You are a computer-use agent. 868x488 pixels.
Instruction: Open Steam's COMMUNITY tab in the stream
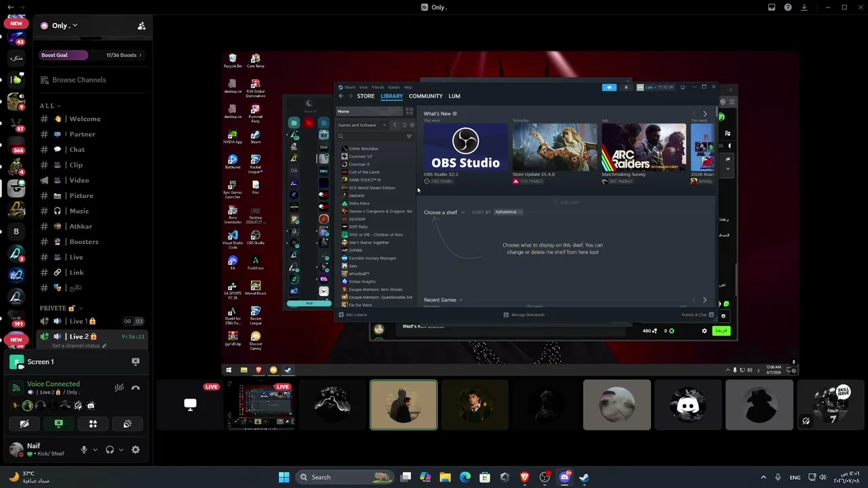(426, 96)
